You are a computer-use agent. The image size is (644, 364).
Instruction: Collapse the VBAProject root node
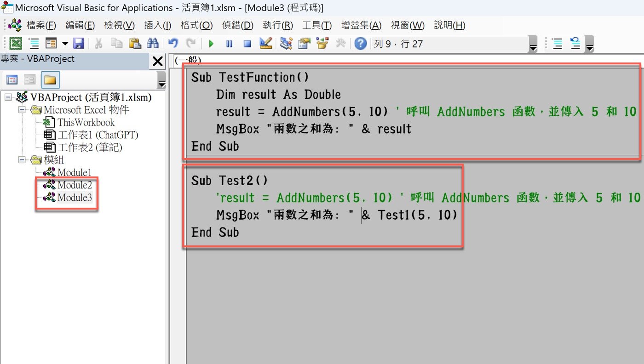8,97
